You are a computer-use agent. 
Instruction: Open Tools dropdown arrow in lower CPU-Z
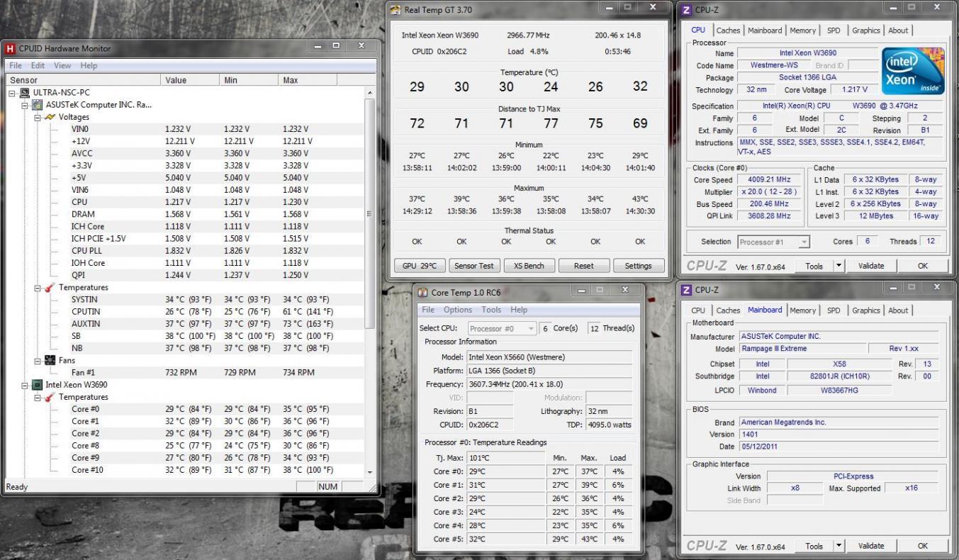pyautogui.click(x=839, y=546)
